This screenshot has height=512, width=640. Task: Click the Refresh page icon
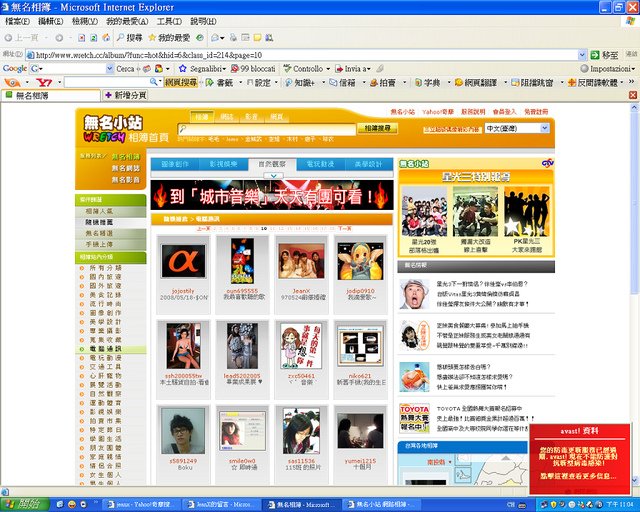pos(93,38)
